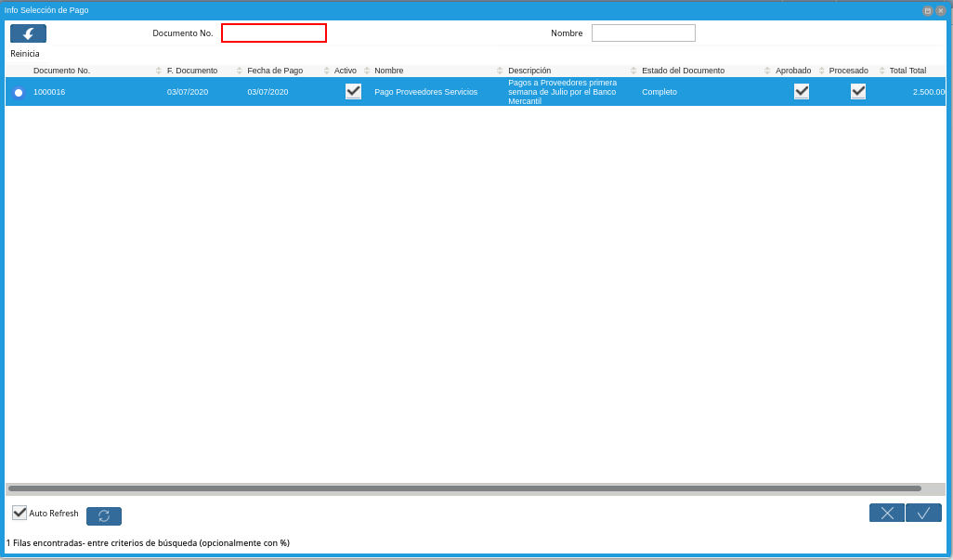Toggle Procesado checkbox in the row
The width and height of the screenshot is (953, 560).
coord(858,91)
